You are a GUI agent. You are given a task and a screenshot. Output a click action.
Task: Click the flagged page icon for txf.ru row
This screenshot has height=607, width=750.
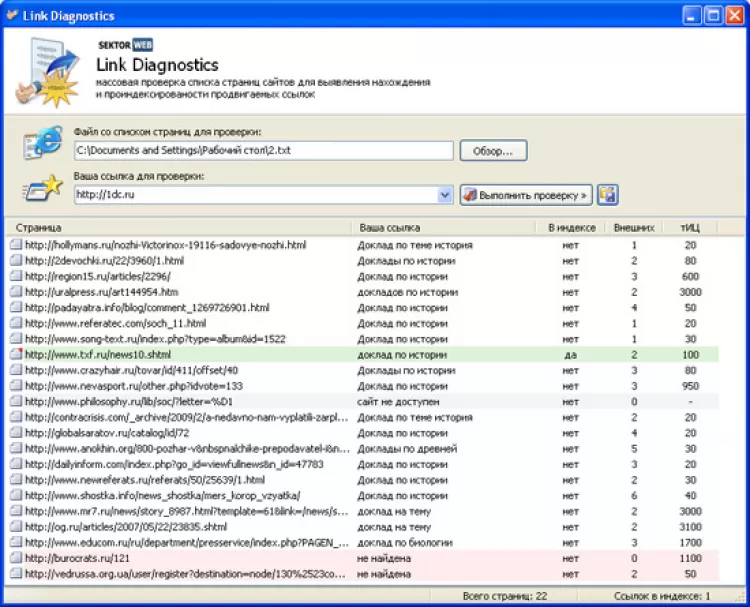16,354
